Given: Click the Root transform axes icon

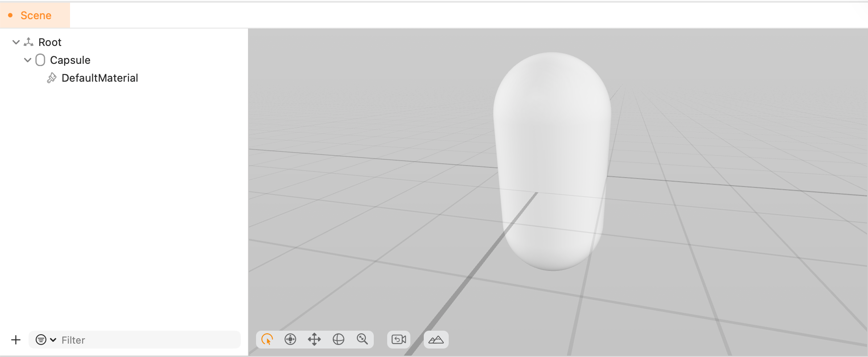Looking at the screenshot, I should [x=29, y=42].
